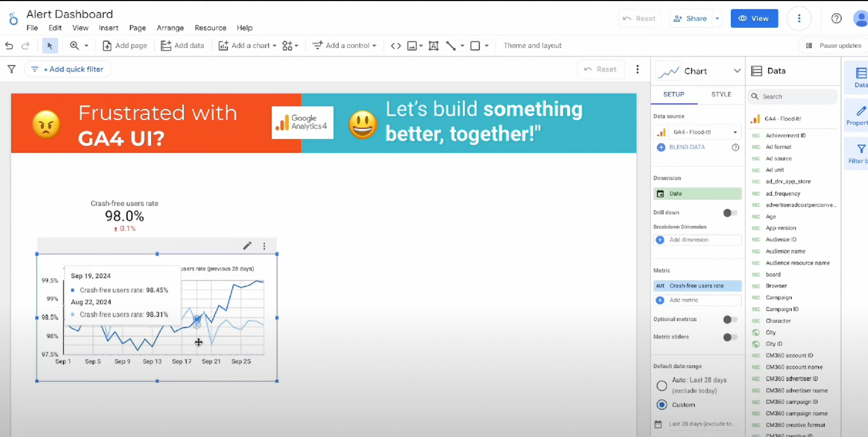Open the Insert menu
Viewport: 868px width, 437px height.
coord(108,28)
